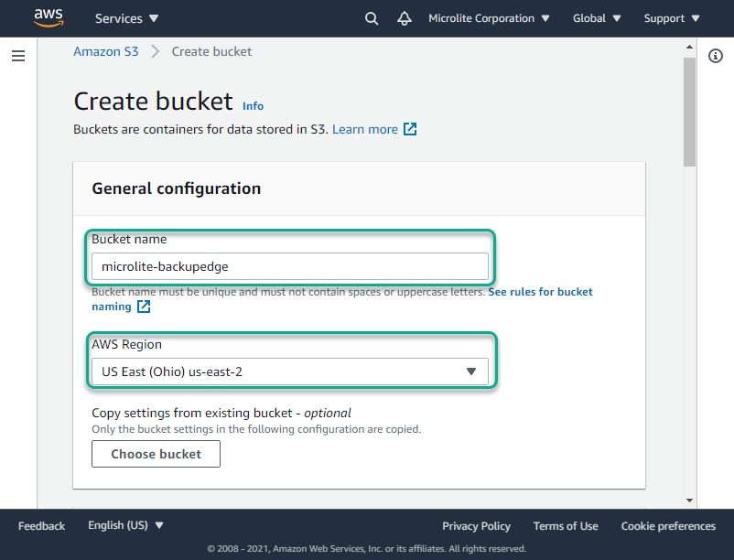The height and width of the screenshot is (560, 734).
Task: Click the Create bucket breadcrumb text
Action: click(211, 51)
